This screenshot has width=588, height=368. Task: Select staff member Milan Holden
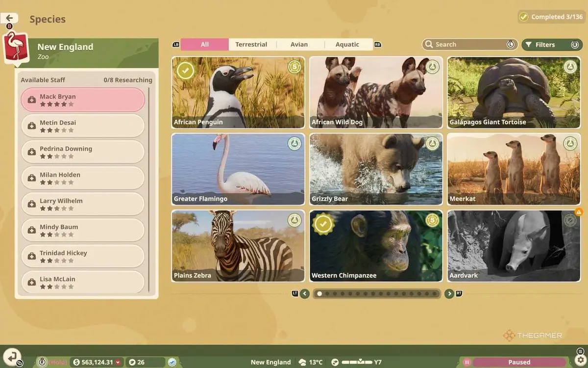pyautogui.click(x=83, y=178)
